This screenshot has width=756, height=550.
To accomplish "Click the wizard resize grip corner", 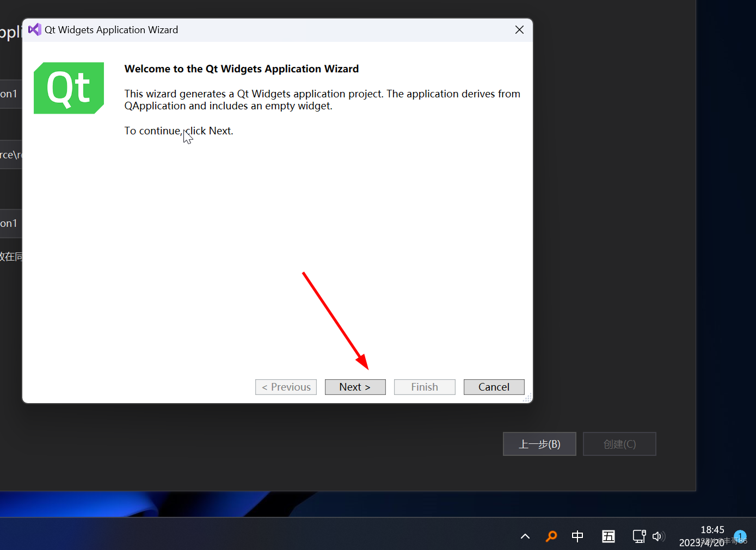I will pyautogui.click(x=527, y=398).
